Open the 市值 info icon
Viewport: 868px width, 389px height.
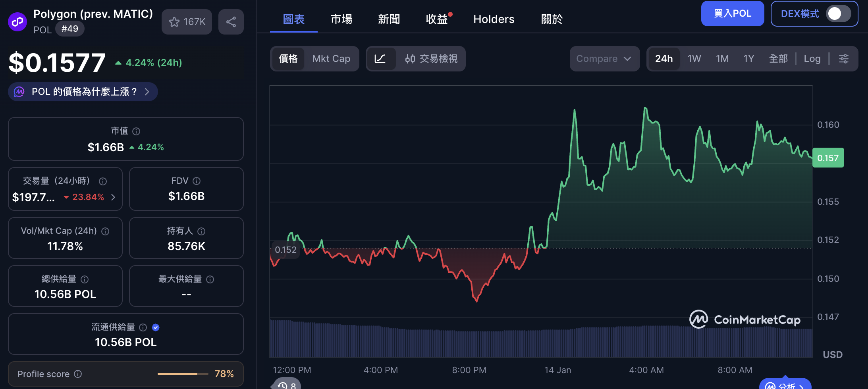pos(137,131)
